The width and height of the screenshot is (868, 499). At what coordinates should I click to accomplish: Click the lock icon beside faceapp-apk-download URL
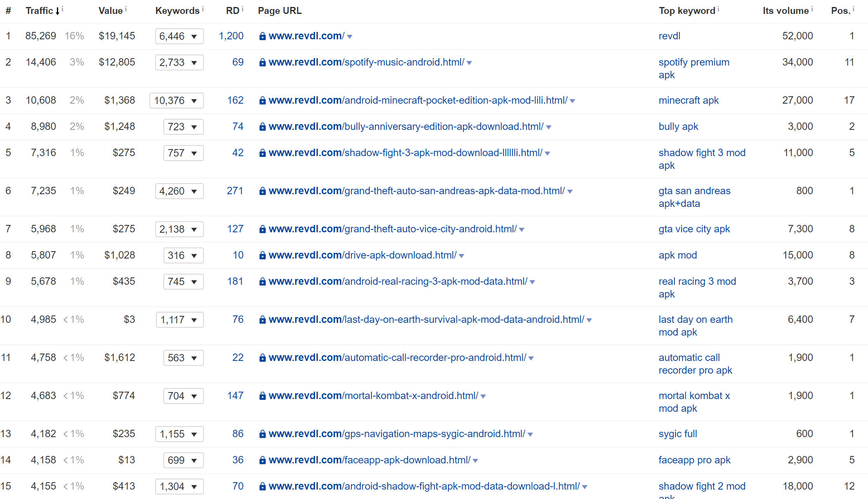[262, 460]
